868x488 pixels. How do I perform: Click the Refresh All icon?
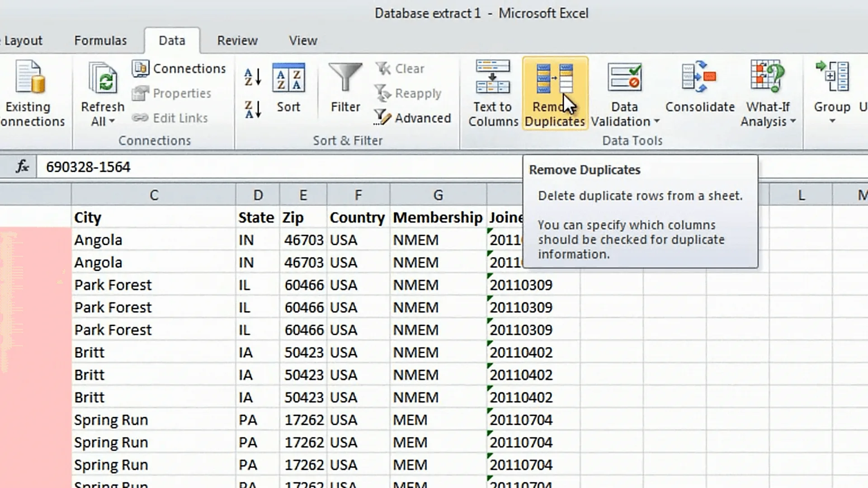(x=103, y=79)
